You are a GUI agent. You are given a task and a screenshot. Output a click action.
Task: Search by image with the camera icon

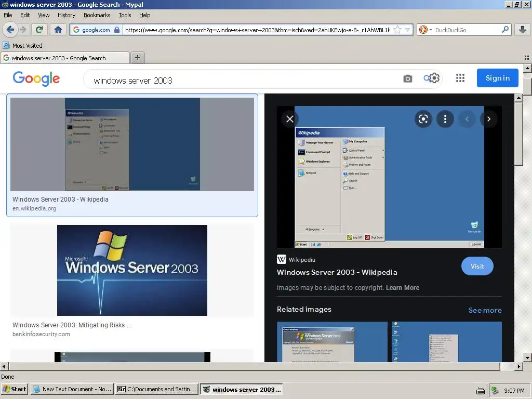[408, 79]
